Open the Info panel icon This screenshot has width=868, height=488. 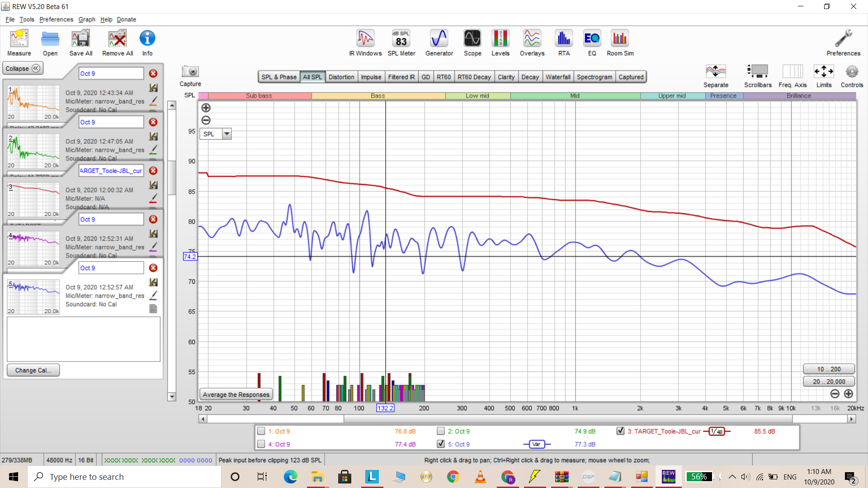(x=147, y=43)
